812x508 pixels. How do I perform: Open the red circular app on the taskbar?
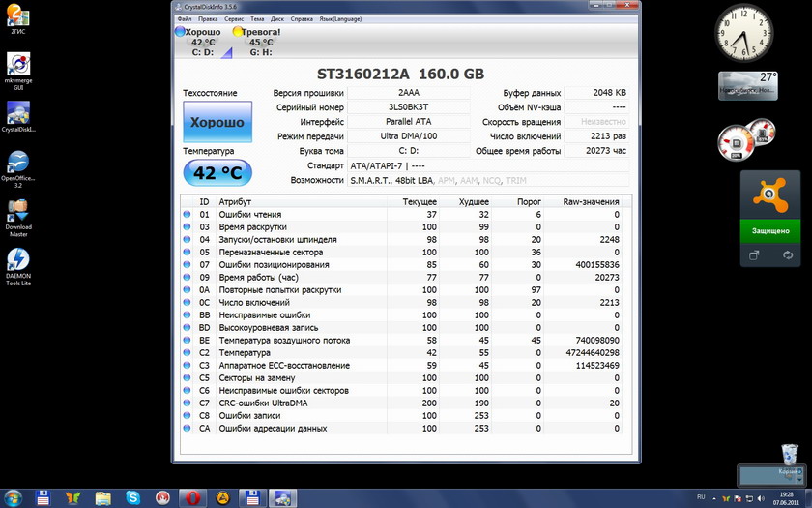coord(163,498)
